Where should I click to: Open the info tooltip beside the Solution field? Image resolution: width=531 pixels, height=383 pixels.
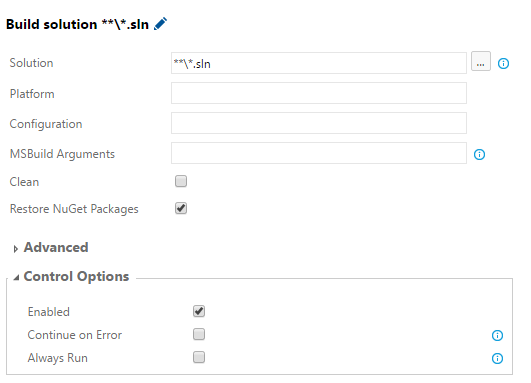503,63
